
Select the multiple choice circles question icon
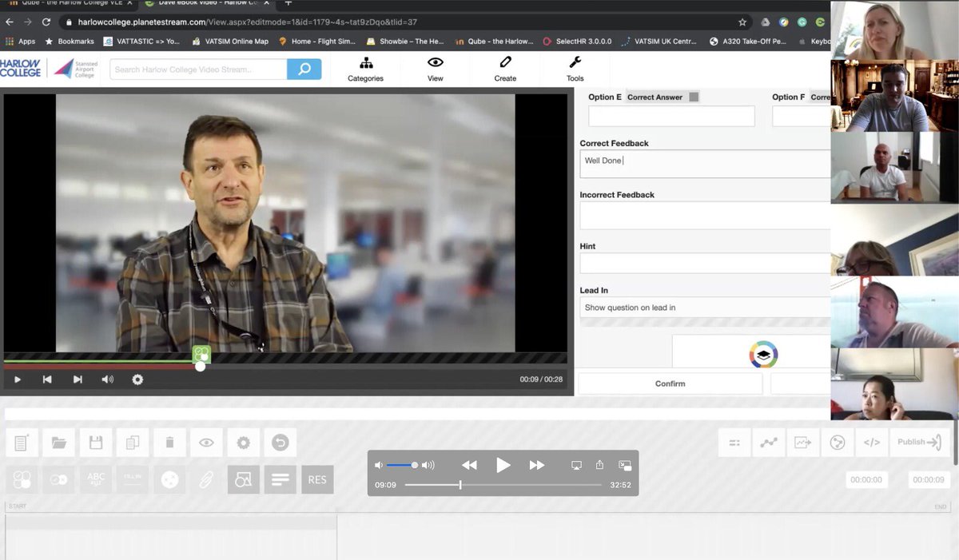(22, 479)
